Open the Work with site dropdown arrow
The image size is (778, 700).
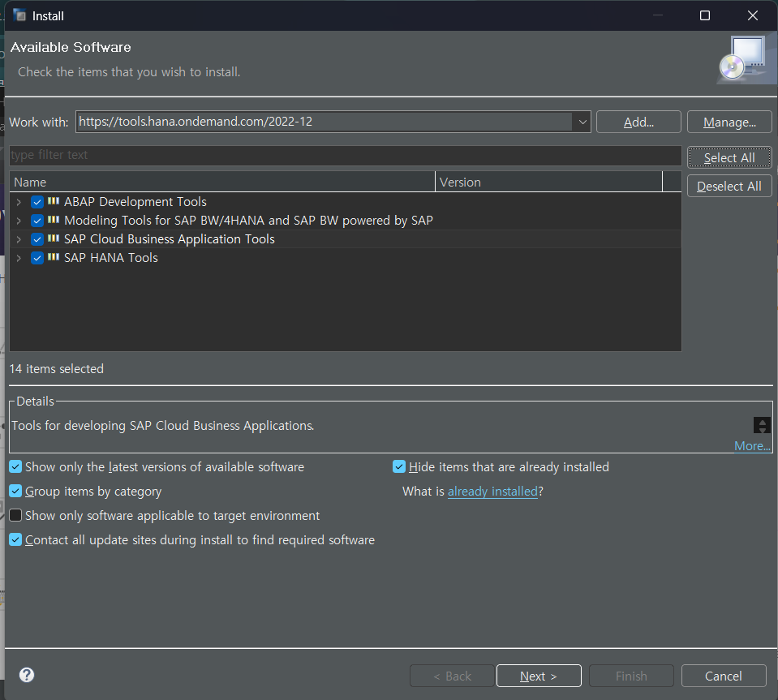coord(582,122)
